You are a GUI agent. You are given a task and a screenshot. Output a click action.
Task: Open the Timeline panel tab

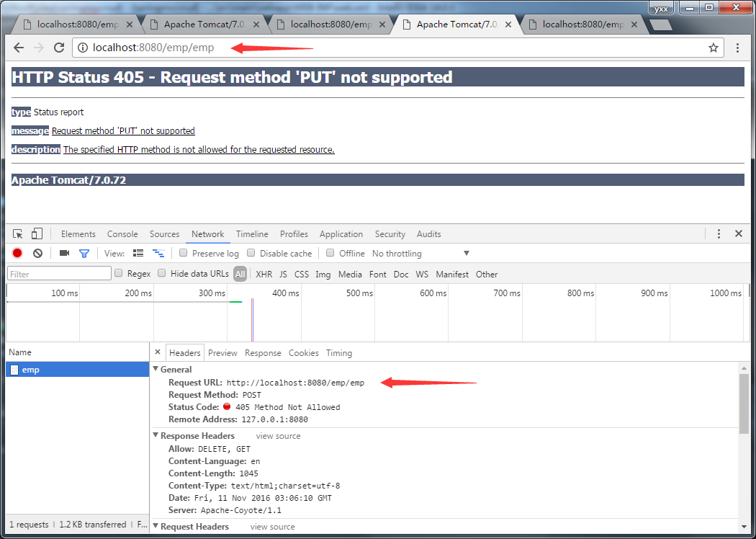252,234
